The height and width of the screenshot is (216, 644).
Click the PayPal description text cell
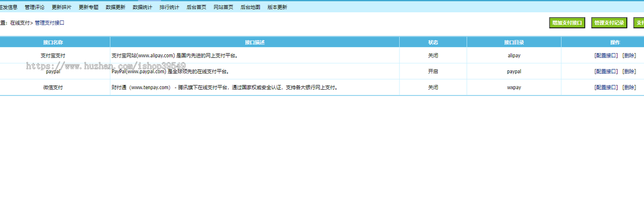(x=171, y=71)
